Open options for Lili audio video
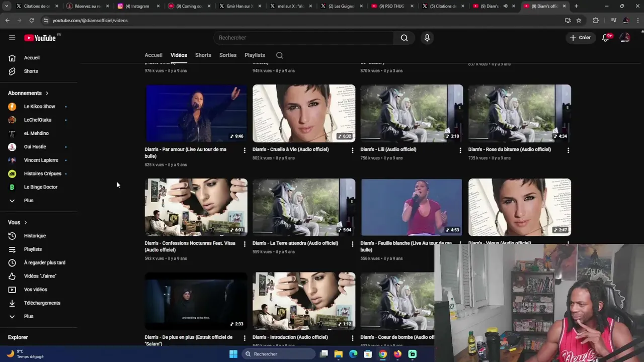Image resolution: width=644 pixels, height=362 pixels. [x=460, y=150]
